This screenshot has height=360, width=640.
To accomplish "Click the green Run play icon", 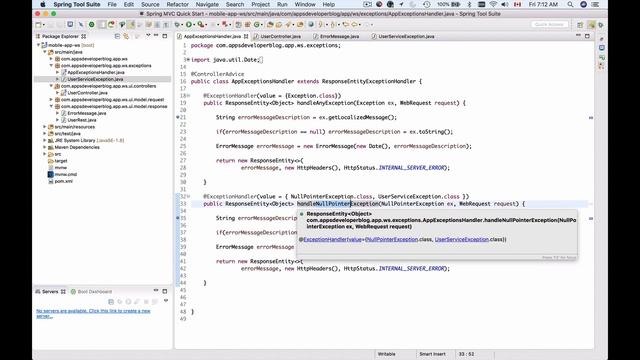I will coord(189,25).
